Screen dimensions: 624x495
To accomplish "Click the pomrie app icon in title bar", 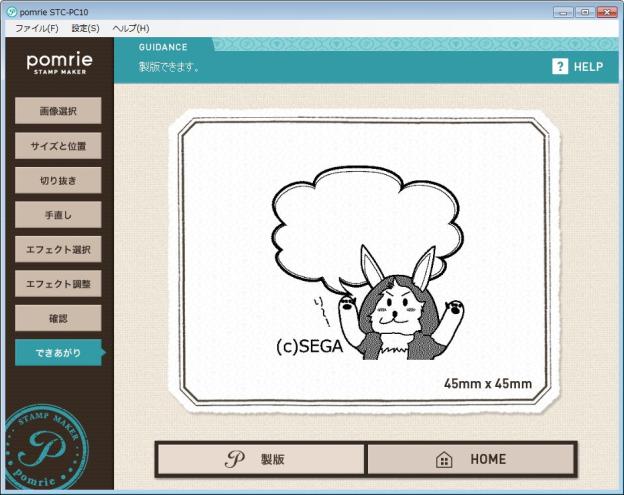I will 12,12.
